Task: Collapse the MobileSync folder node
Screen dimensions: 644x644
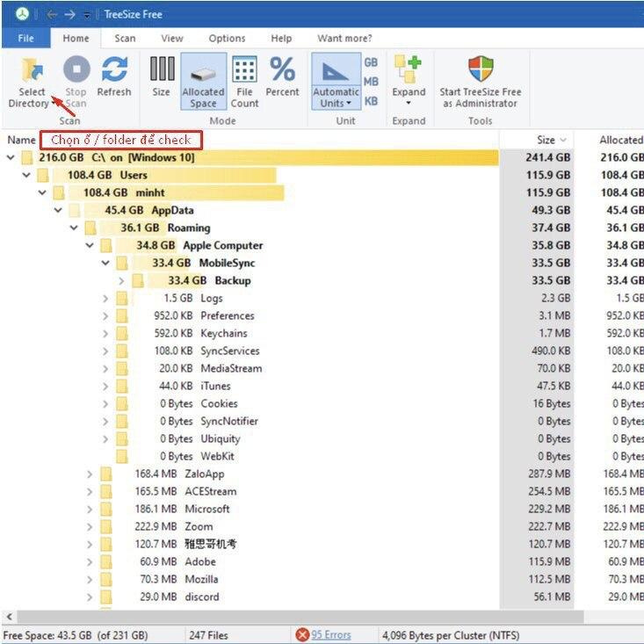Action: click(105, 263)
